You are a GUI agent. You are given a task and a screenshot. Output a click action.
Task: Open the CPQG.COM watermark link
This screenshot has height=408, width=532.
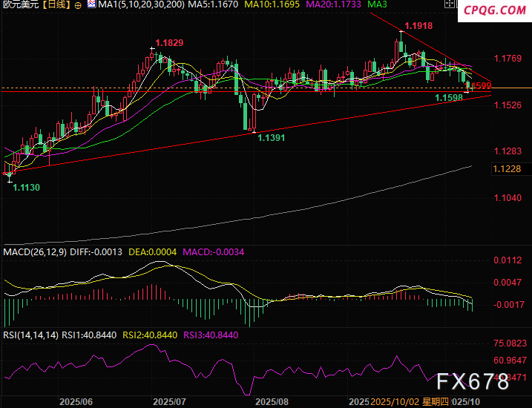point(491,10)
